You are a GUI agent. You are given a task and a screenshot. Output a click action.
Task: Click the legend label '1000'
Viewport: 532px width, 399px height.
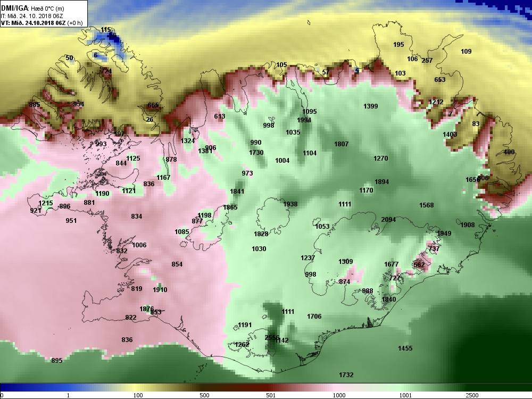pos(339,395)
